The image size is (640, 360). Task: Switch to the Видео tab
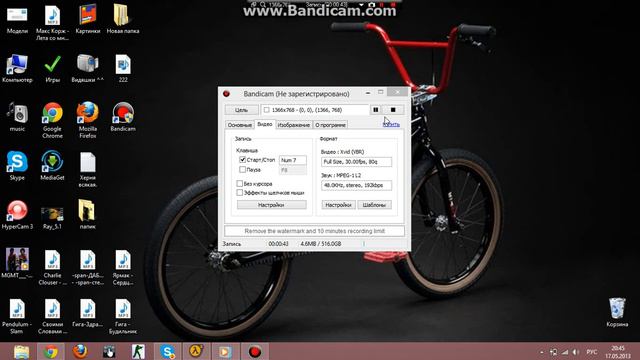point(264,124)
